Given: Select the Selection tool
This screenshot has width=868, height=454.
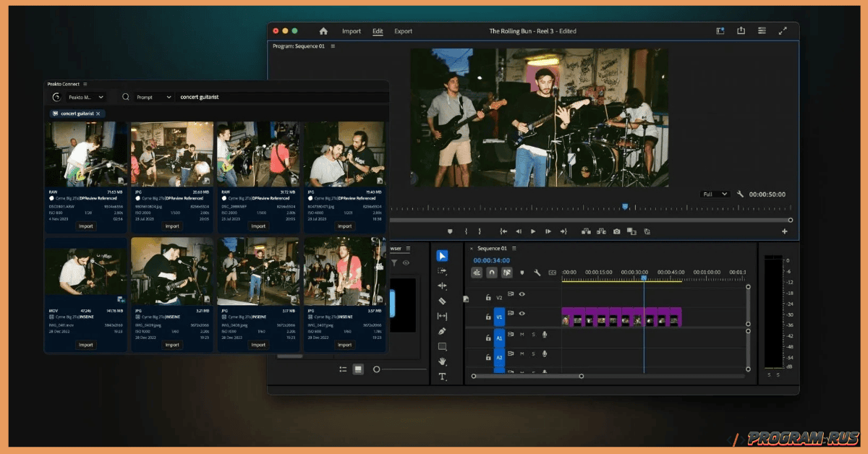Looking at the screenshot, I should [x=443, y=254].
